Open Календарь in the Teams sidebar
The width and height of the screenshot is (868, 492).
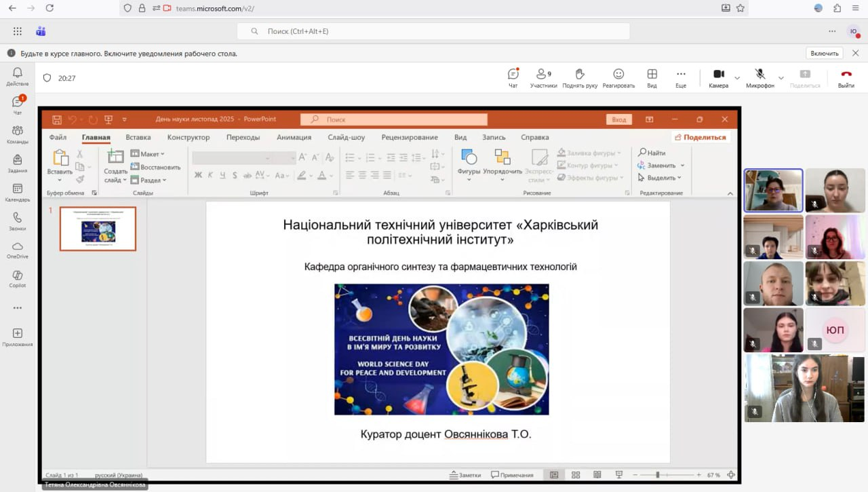click(18, 193)
